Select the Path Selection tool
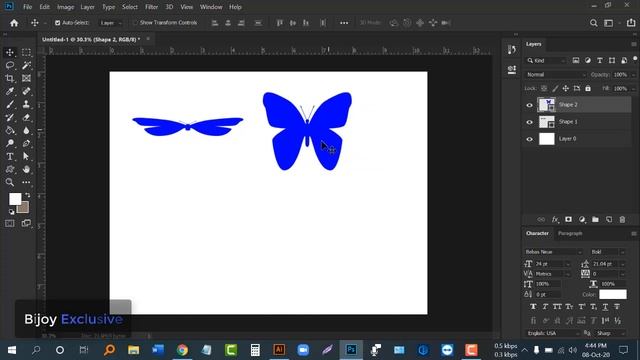The height and width of the screenshot is (360, 640). (x=26, y=156)
